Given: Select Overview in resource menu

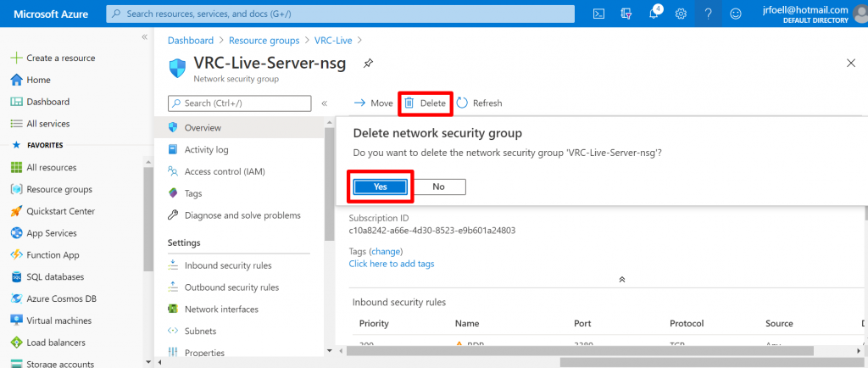Looking at the screenshot, I should pyautogui.click(x=239, y=127).
